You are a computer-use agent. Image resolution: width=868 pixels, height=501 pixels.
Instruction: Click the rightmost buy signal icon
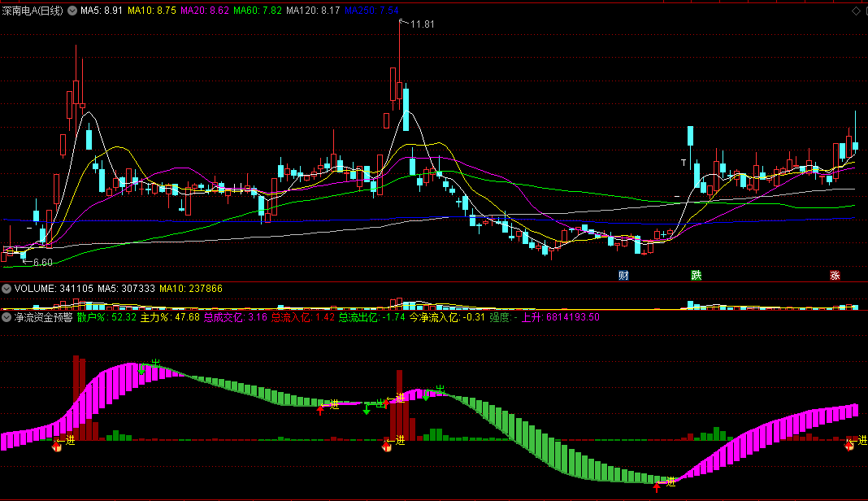849,445
